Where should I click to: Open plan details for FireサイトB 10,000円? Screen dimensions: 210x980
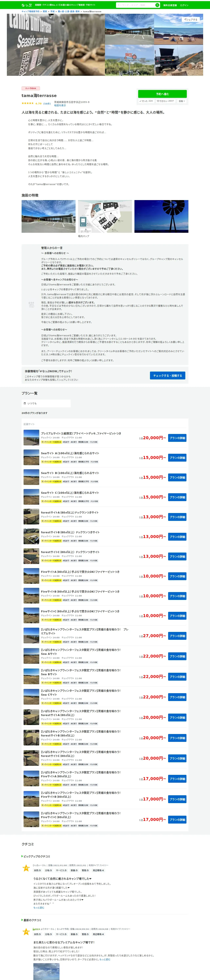[x=177, y=596]
